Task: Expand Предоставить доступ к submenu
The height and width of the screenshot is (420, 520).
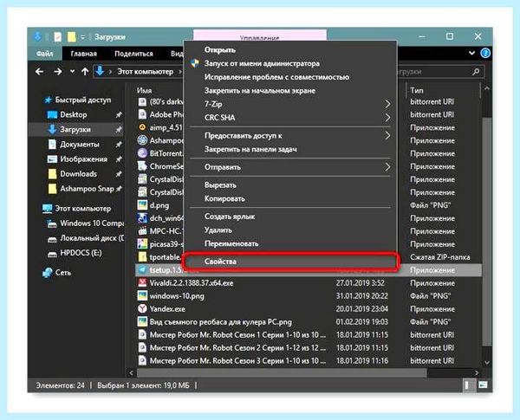Action: pos(291,136)
